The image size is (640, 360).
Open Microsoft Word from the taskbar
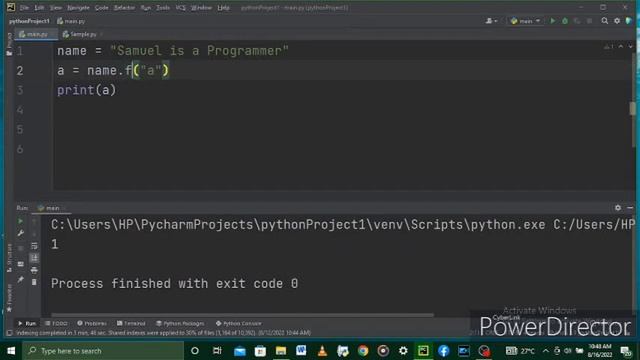301,351
